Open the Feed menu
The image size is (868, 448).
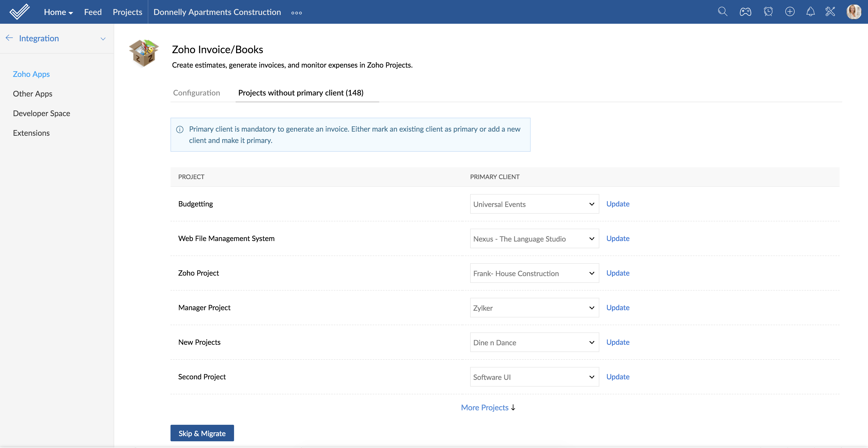pos(93,12)
